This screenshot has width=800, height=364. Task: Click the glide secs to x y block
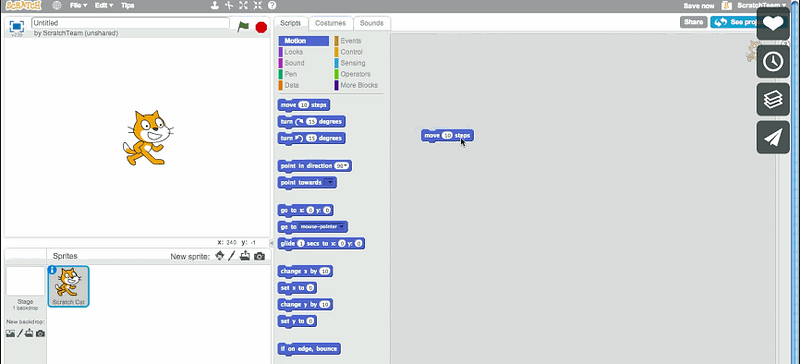click(321, 244)
